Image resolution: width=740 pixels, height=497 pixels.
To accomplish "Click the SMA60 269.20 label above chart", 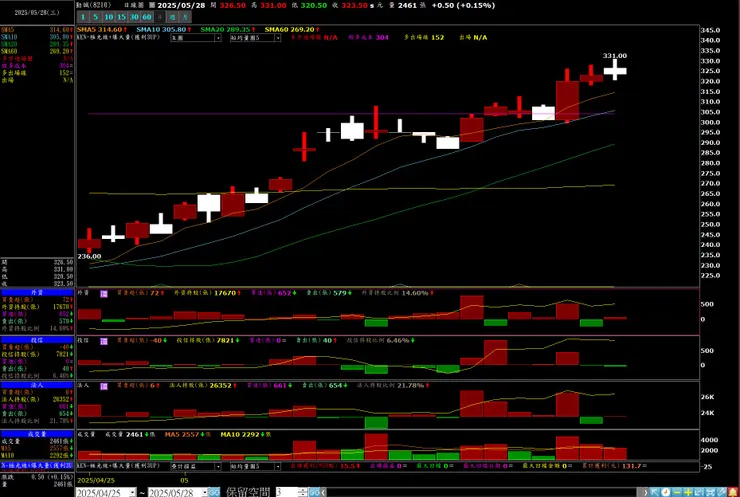I will pyautogui.click(x=292, y=29).
